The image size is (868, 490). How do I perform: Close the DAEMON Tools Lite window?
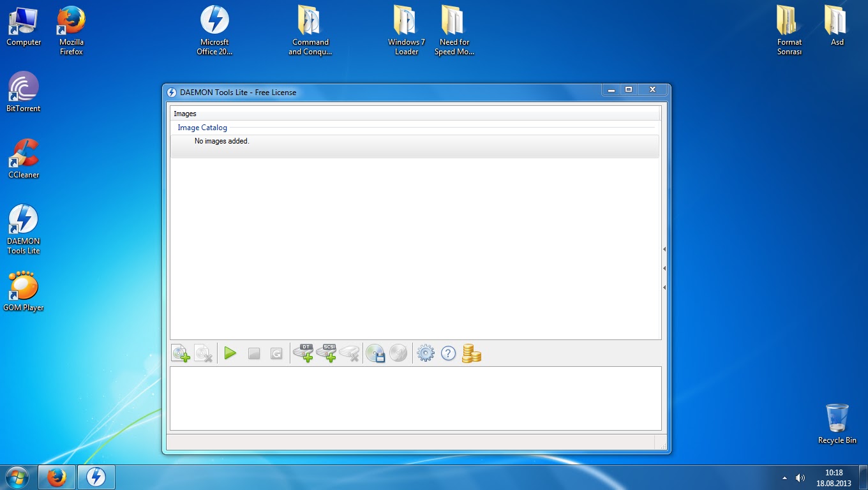652,90
